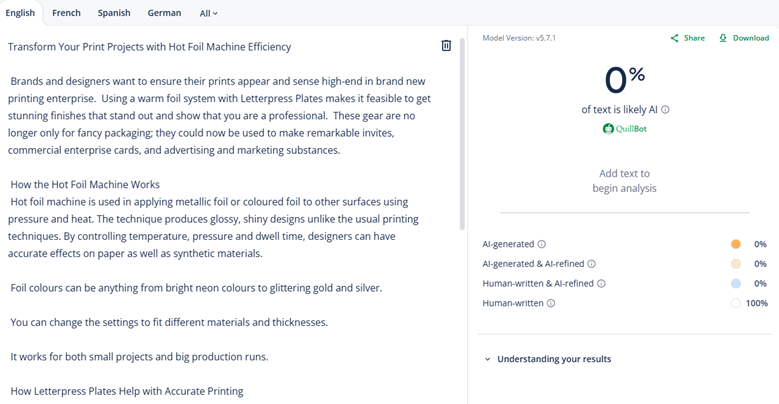Click the blue Human-written & AI-refined dot
The height and width of the screenshot is (404, 779).
[736, 283]
